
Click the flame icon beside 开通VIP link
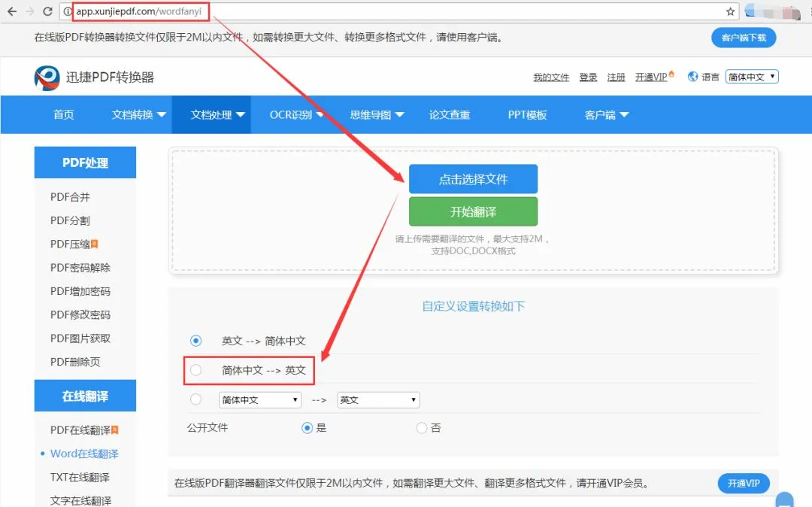coord(671,74)
